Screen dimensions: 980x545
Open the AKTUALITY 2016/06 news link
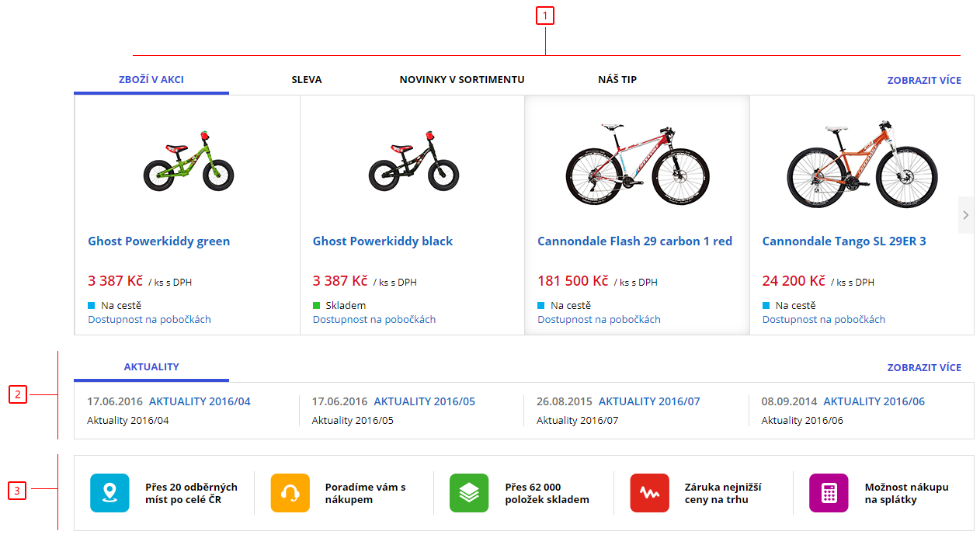coord(874,401)
